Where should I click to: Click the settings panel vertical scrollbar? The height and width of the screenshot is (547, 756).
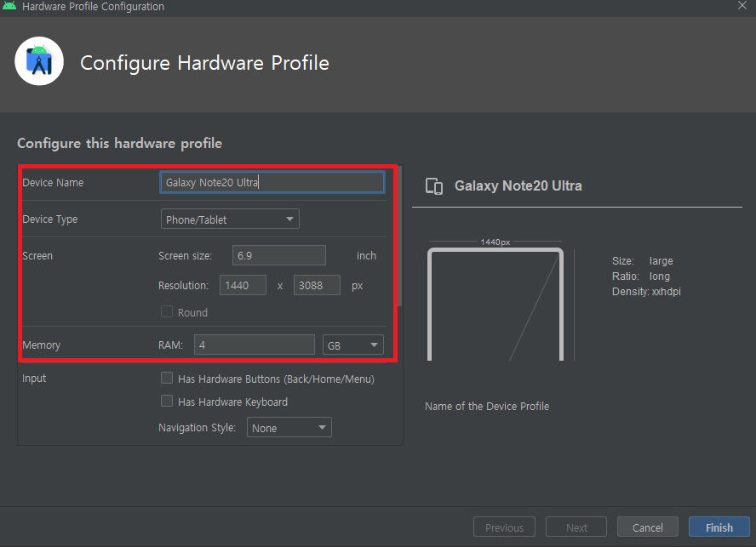[399, 236]
